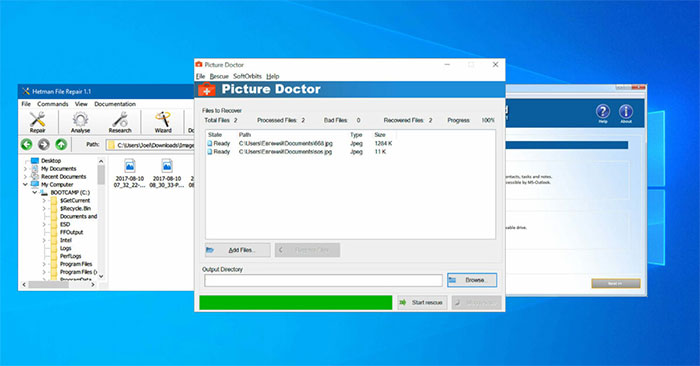Expand the $GetCurrent folder node
700x366 pixels.
tap(44, 200)
